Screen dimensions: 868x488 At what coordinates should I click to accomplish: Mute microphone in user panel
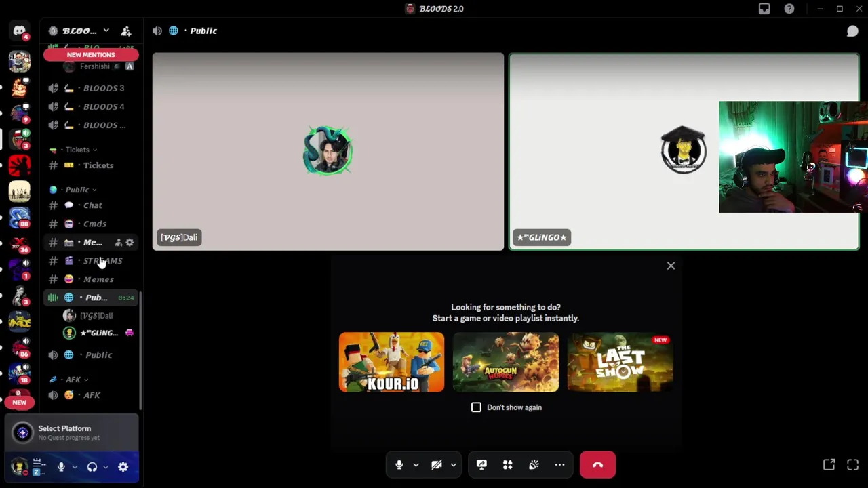(61, 467)
